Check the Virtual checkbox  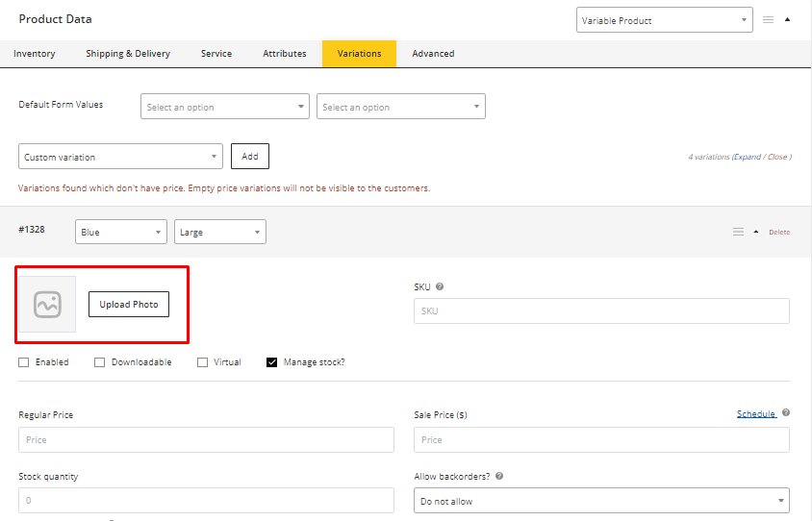click(x=202, y=362)
